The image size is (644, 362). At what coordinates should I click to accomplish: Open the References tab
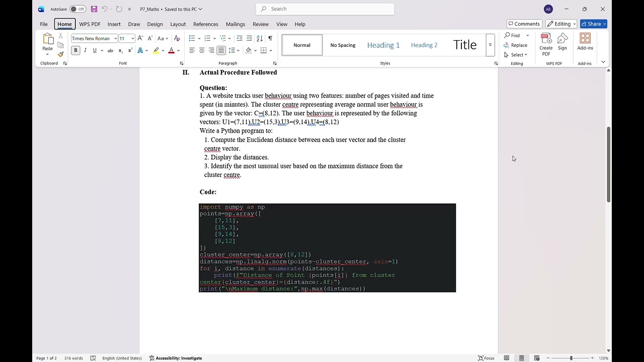click(x=206, y=24)
